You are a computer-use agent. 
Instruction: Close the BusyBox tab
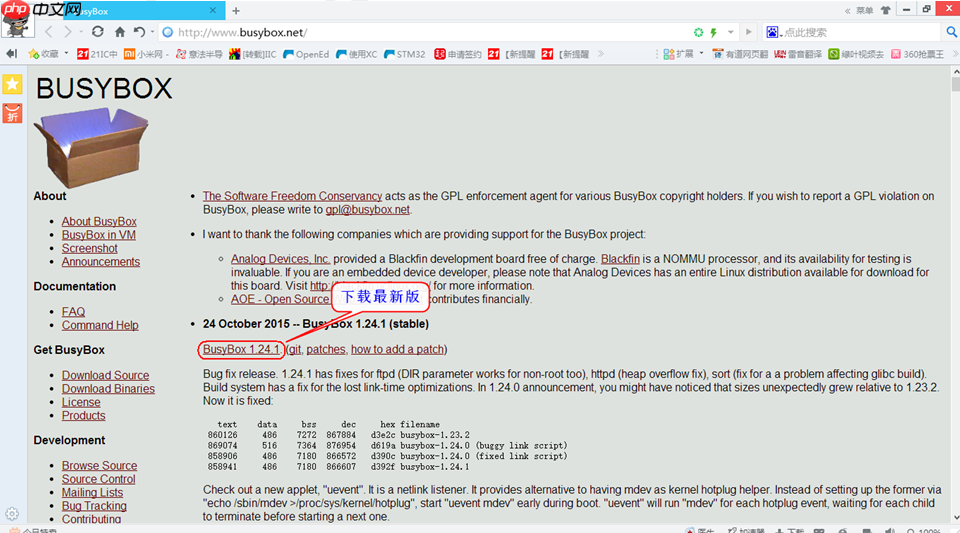pos(212,10)
